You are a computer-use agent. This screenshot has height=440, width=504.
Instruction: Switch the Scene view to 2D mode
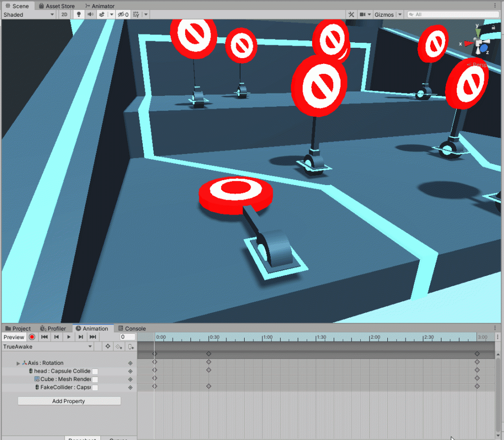click(x=64, y=14)
